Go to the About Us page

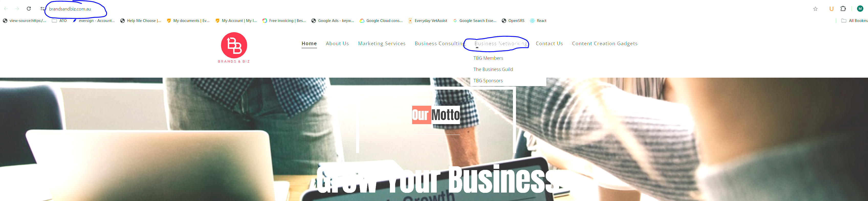337,43
